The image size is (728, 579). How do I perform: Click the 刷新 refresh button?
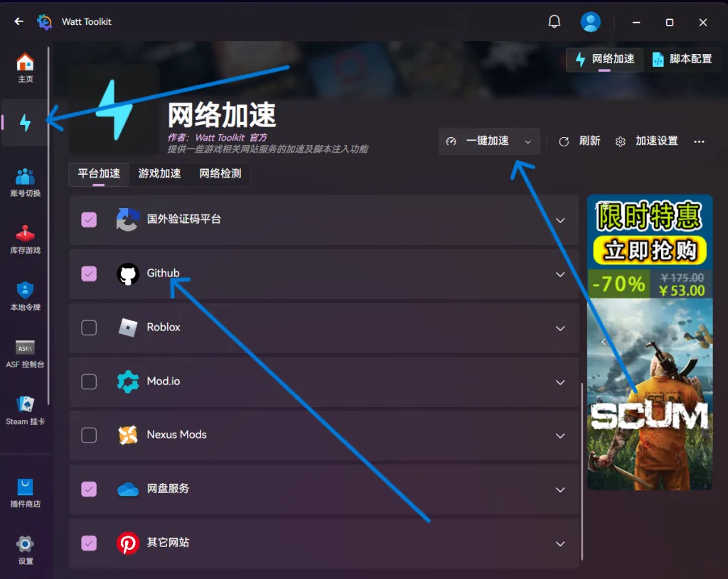point(579,141)
